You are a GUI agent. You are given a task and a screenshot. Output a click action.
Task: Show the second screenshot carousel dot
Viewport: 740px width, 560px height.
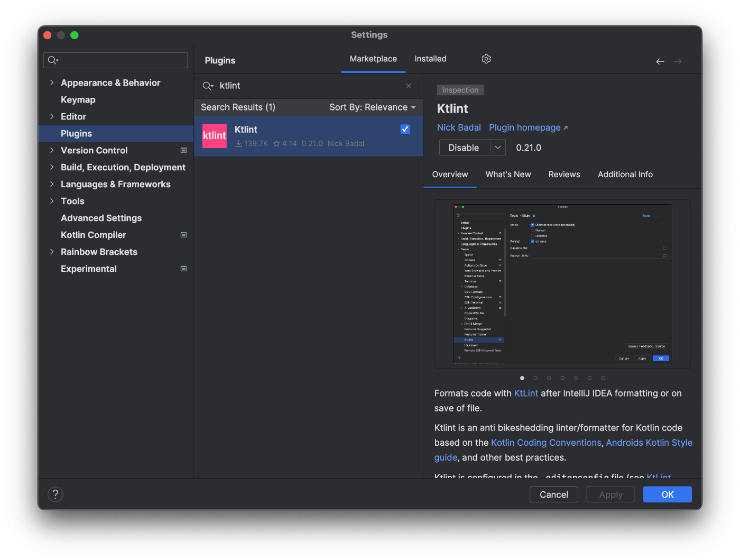tap(535, 378)
